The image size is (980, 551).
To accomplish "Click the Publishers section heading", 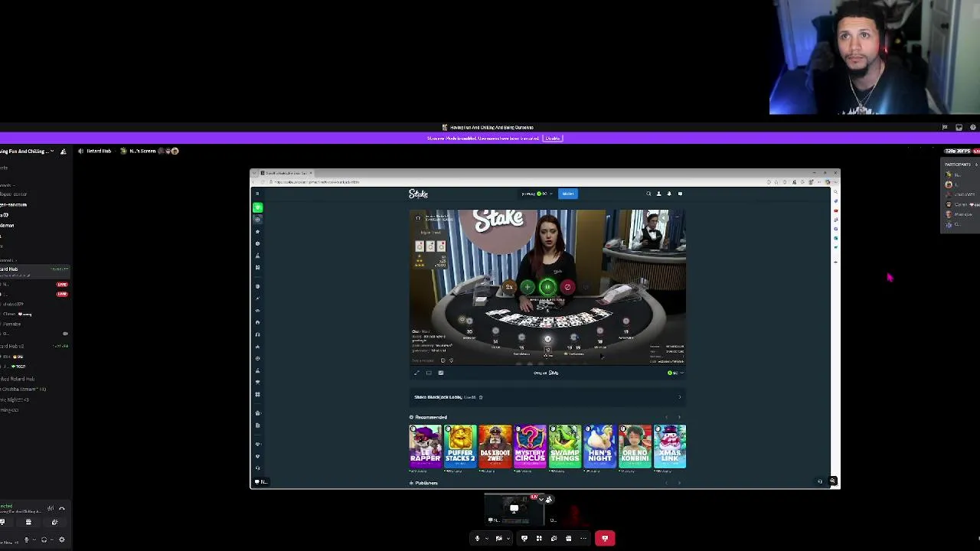I will click(426, 483).
